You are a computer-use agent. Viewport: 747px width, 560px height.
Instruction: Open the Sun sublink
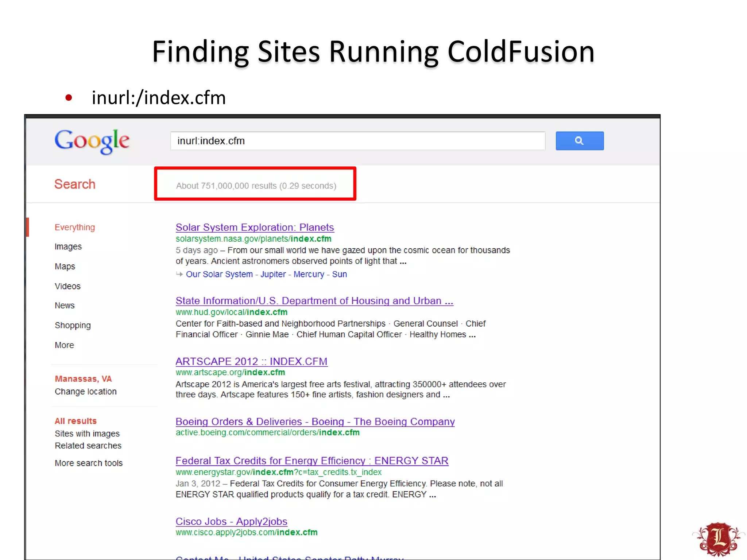point(339,274)
